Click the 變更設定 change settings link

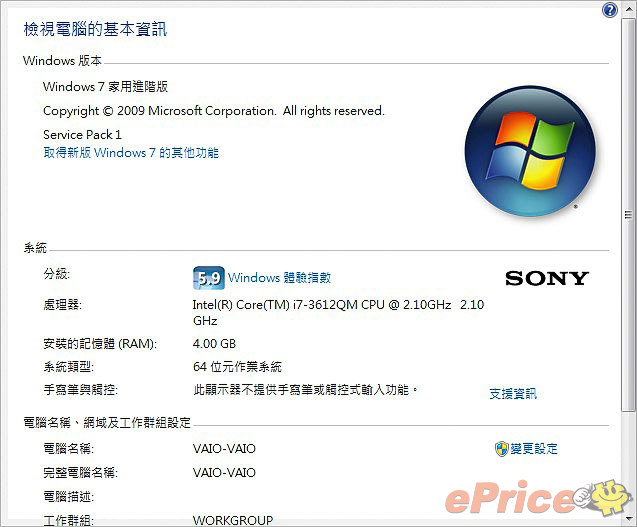point(534,449)
